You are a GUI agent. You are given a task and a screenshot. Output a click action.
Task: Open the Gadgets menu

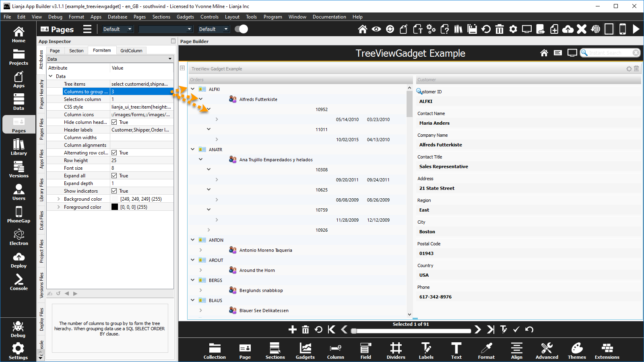coord(185,17)
